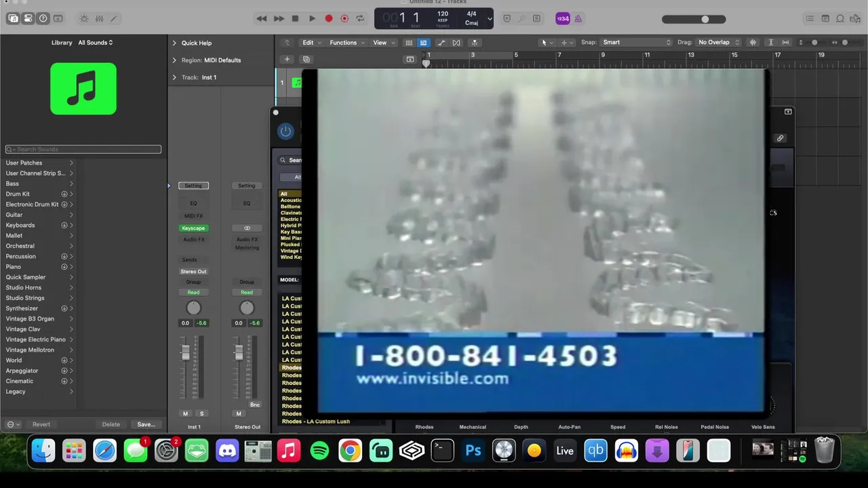Toggle the waveform zoom button

[753, 42]
